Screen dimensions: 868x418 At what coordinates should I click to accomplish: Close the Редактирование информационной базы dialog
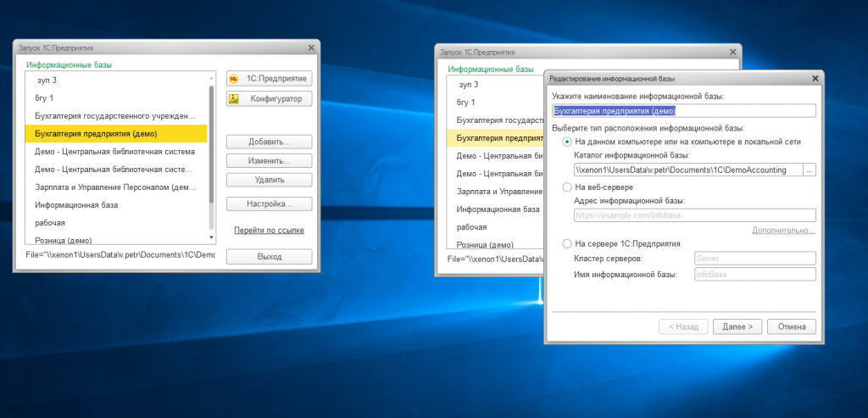coord(815,79)
